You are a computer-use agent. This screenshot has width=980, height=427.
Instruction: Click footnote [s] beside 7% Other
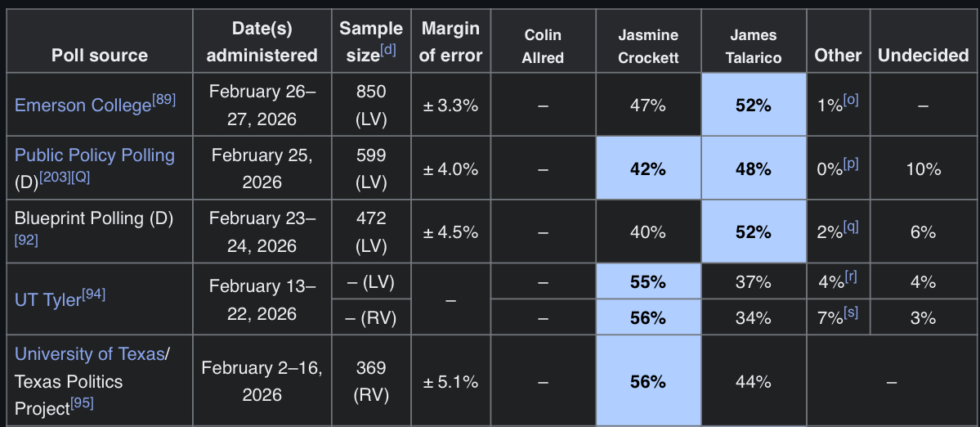click(851, 312)
